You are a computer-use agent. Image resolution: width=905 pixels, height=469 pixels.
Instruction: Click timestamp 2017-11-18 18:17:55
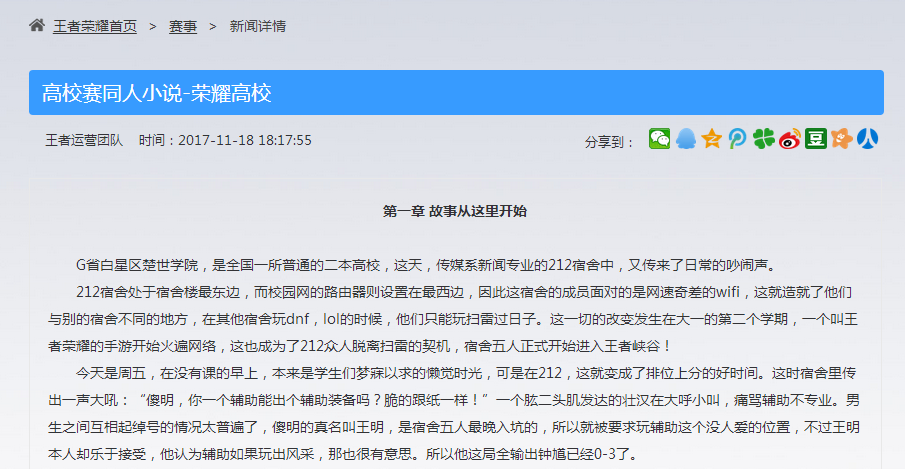point(245,140)
